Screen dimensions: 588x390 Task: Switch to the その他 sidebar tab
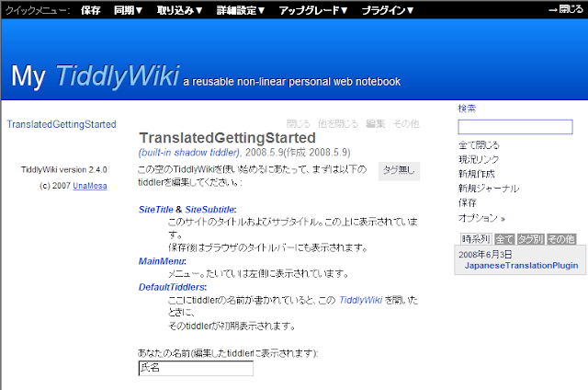(561, 239)
